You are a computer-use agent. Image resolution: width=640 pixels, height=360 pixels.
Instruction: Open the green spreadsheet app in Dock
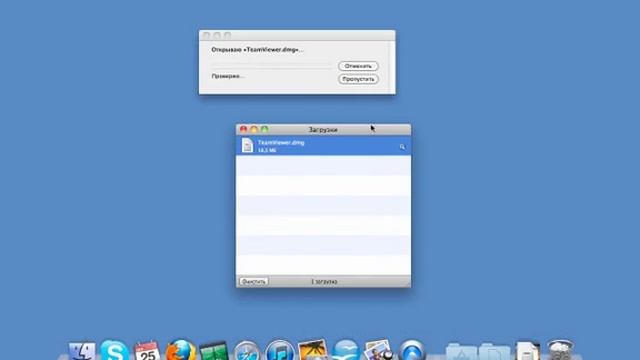pos(214,351)
